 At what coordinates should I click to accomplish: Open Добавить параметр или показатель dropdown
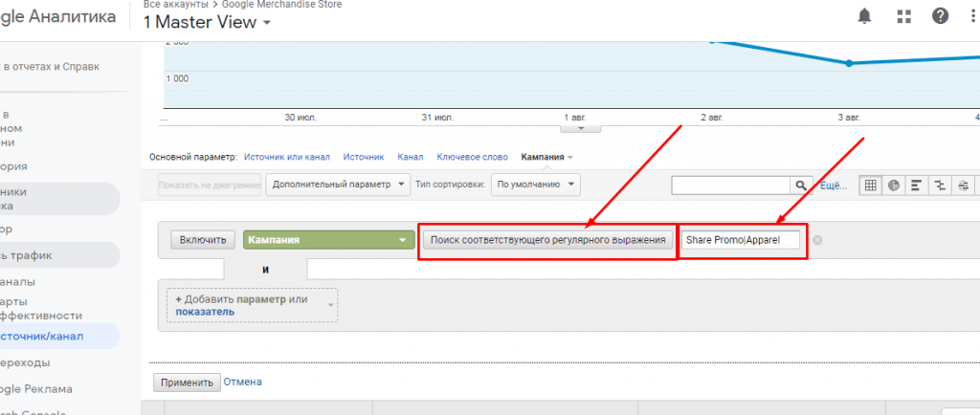click(x=252, y=305)
